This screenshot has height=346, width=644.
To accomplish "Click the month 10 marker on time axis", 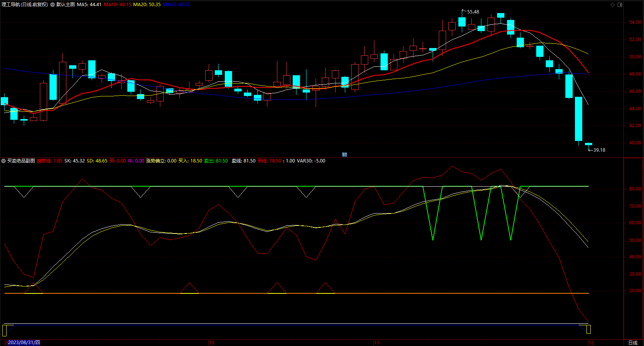I will tap(211, 343).
